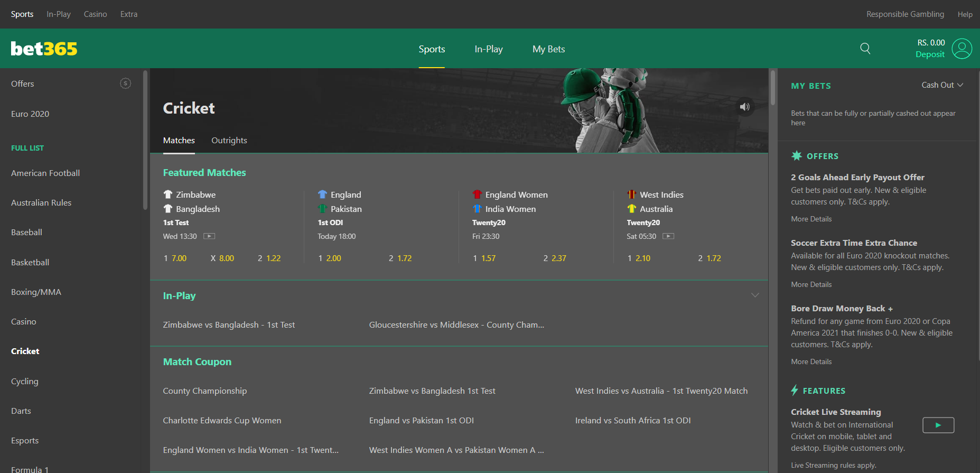Image resolution: width=980 pixels, height=473 pixels.
Task: Click the Deposit link
Action: (x=930, y=54)
